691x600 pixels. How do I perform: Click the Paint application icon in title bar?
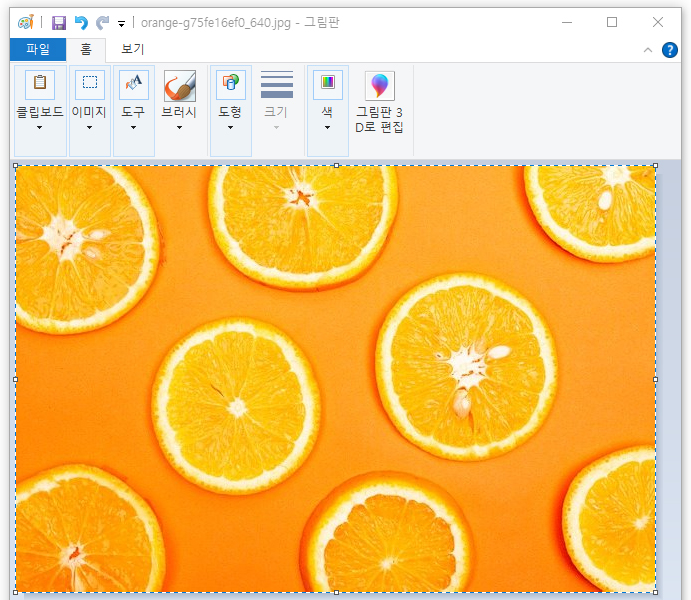(x=26, y=22)
